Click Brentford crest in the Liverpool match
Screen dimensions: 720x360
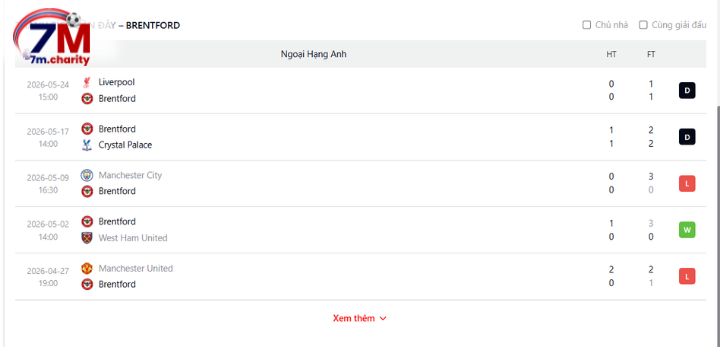[x=87, y=99]
